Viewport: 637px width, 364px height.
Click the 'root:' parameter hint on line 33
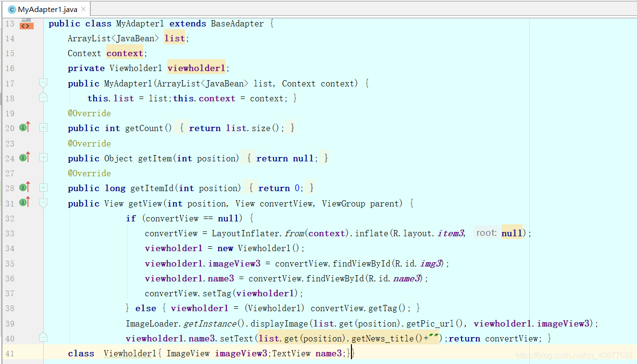(486, 233)
